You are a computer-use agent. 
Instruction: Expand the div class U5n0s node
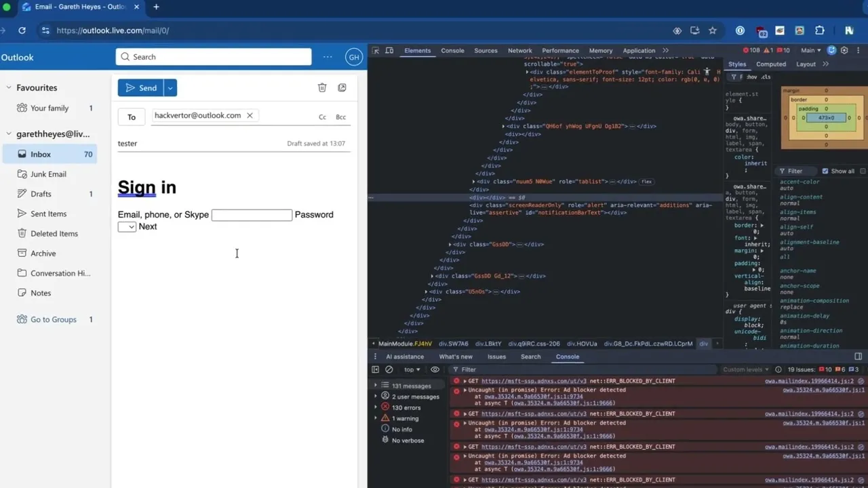tap(427, 291)
